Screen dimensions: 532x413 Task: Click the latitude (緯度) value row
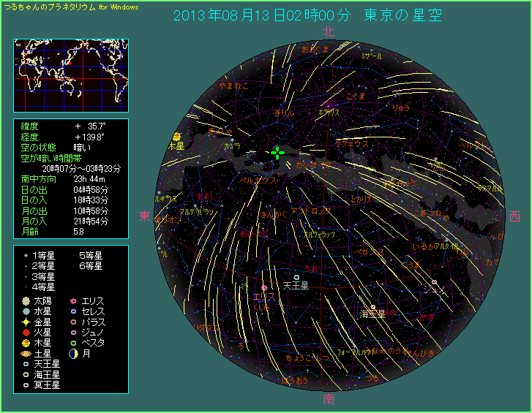point(71,126)
